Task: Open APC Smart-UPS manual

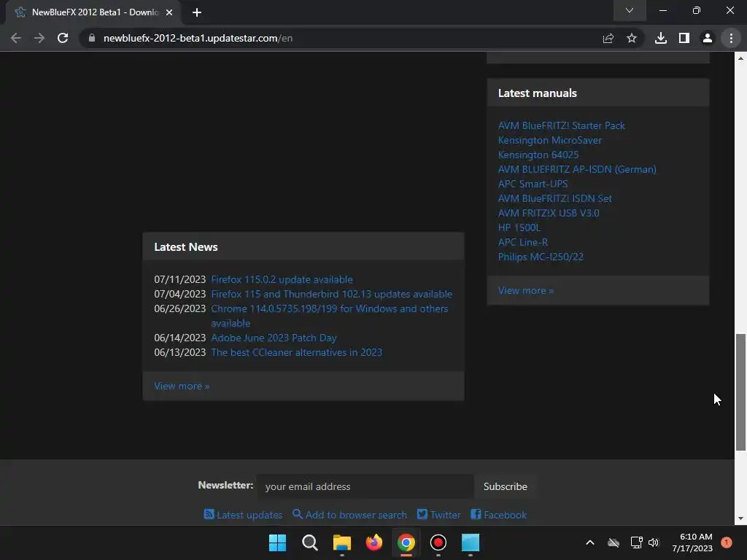Action: click(533, 184)
